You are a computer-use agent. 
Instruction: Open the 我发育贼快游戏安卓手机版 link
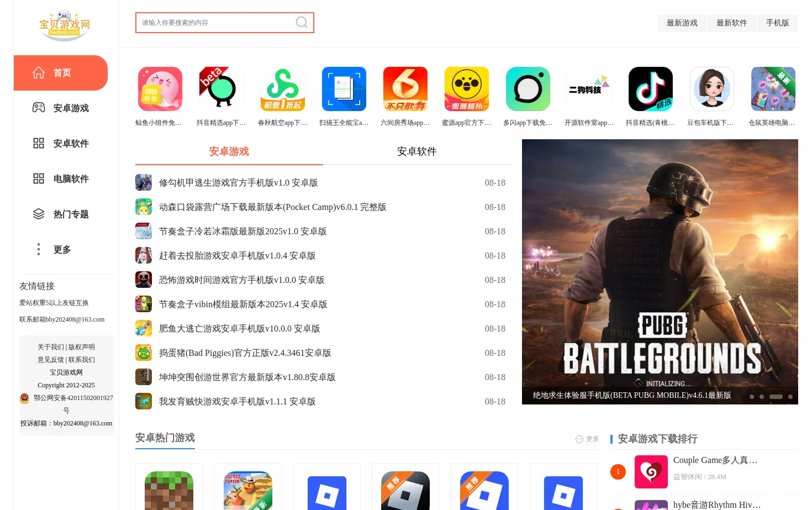[x=238, y=402]
